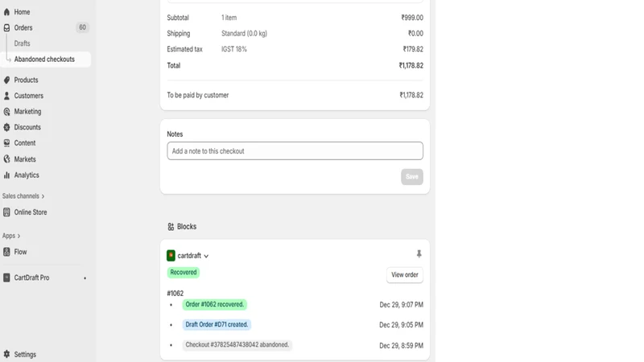Select Abandoned checkouts menu item
This screenshot has height=362, width=644.
pyautogui.click(x=44, y=59)
